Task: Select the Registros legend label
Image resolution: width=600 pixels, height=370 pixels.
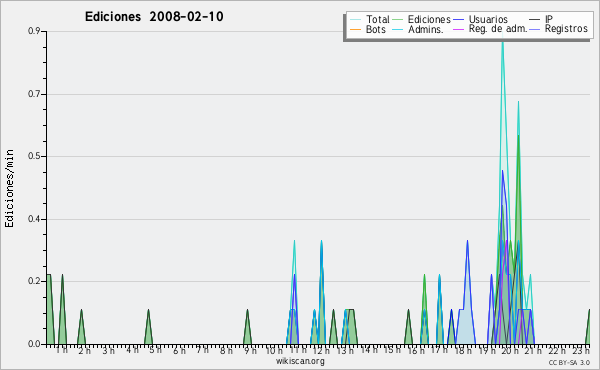Action: click(566, 29)
